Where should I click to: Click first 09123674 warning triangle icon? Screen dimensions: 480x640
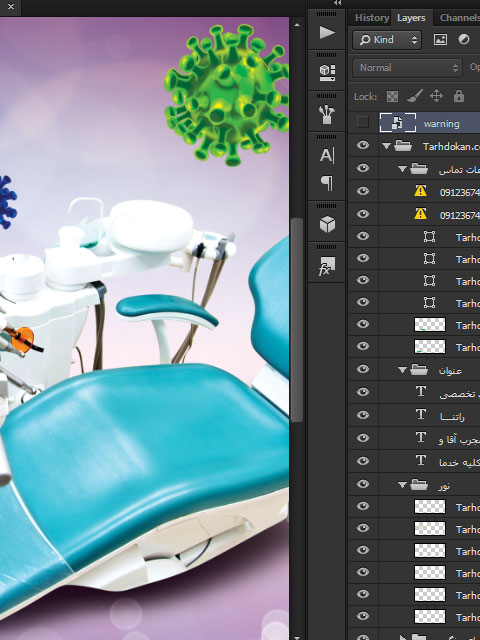click(x=420, y=191)
